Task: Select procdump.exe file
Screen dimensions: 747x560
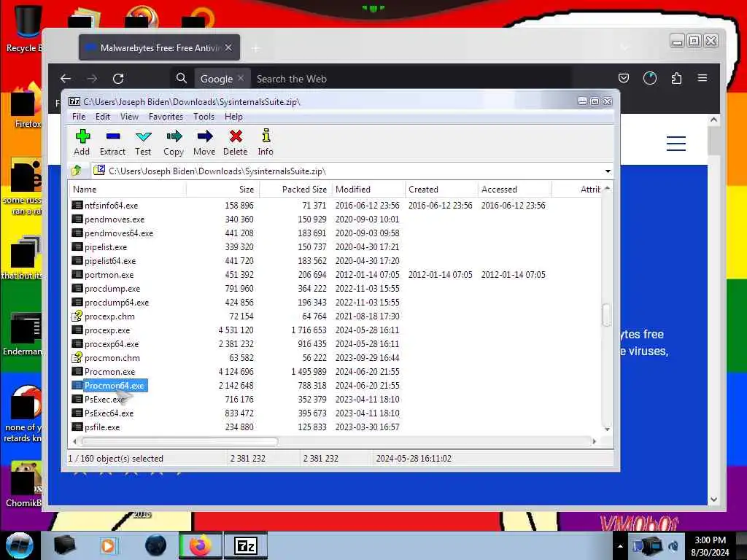Action: (112, 289)
